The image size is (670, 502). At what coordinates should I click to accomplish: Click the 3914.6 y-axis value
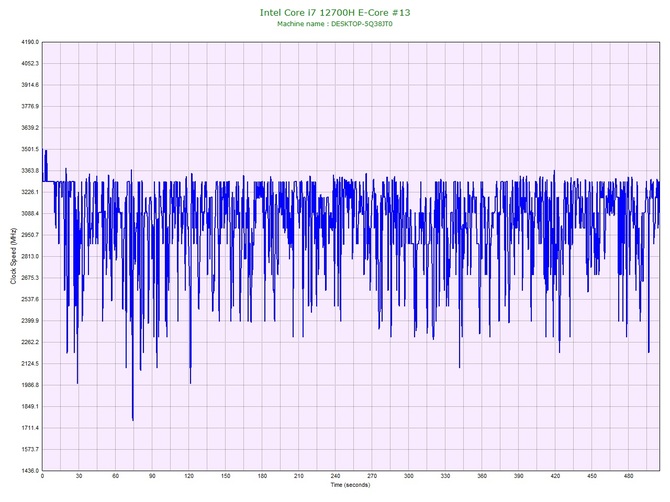(x=30, y=85)
